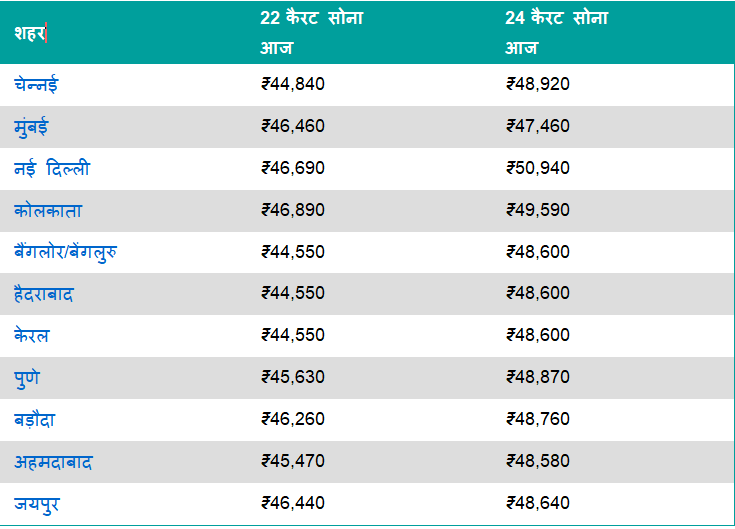The height and width of the screenshot is (529, 735).
Task: Open the बड़ौदा city link
Action: 35,420
